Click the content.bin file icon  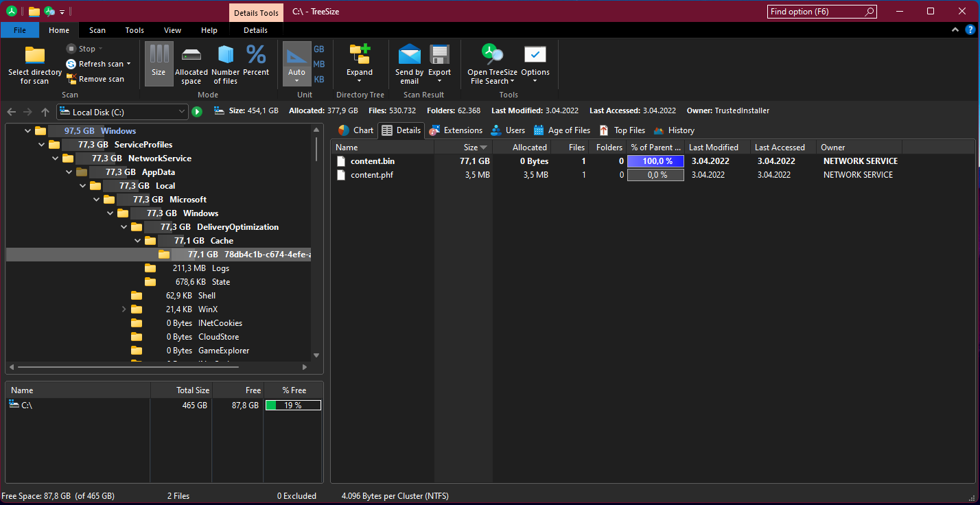click(341, 161)
